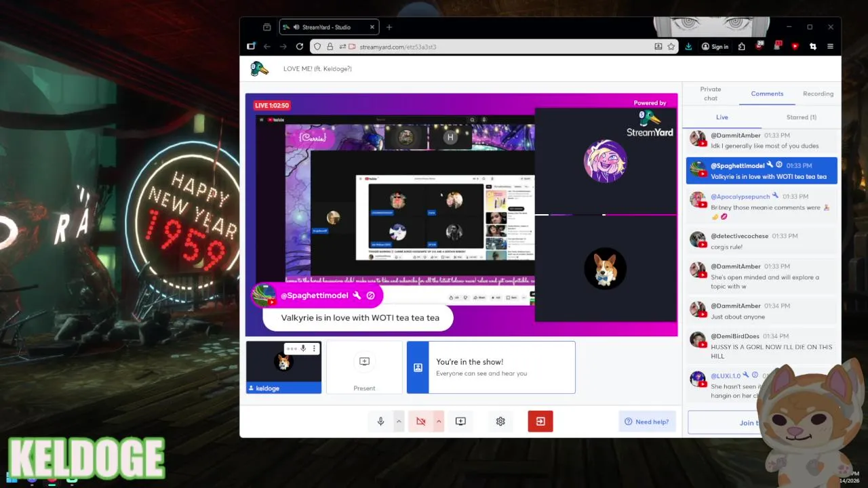Bookmark page with star icon
The image size is (868, 488).
pyautogui.click(x=671, y=47)
